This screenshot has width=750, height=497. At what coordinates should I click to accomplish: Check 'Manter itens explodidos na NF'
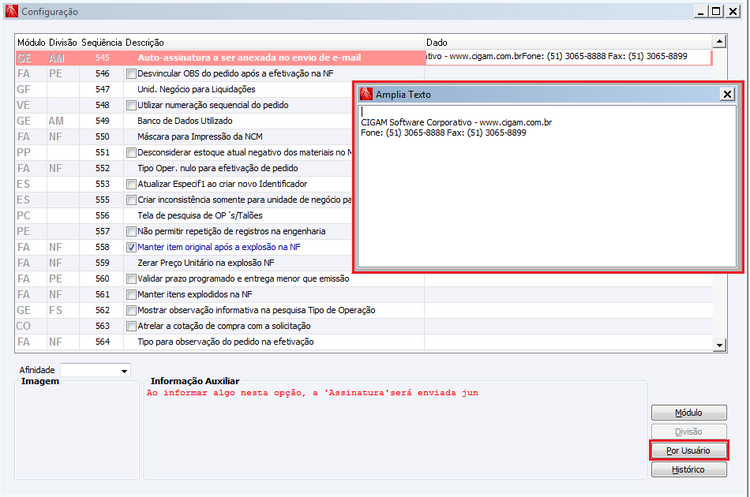(131, 295)
